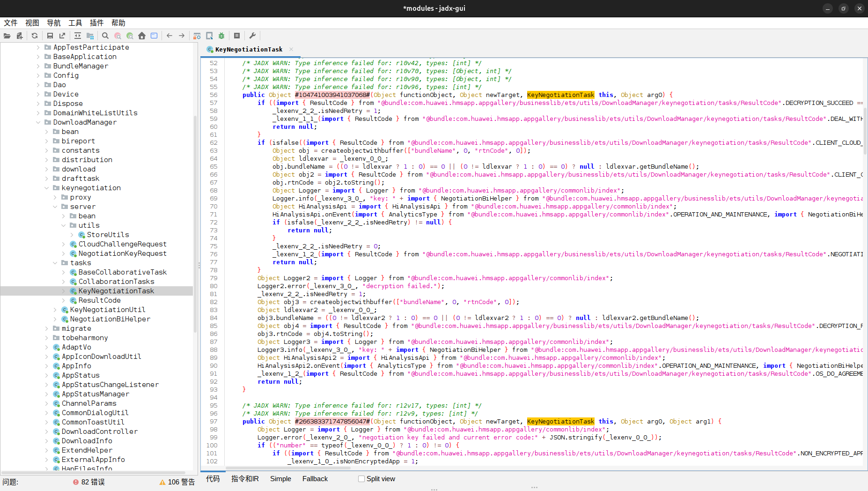This screenshot has height=491, width=868.
Task: Switch to the 指令和IR view tab
Action: click(245, 479)
